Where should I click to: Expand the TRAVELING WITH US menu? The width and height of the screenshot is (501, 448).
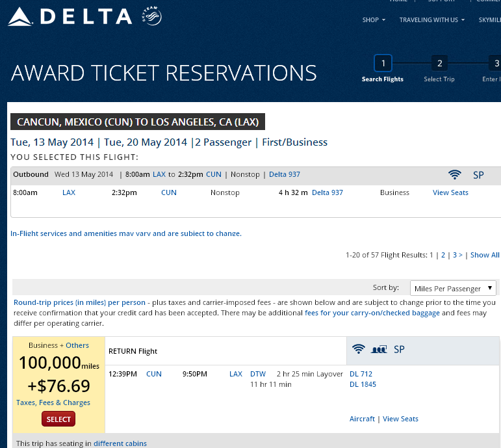(432, 20)
